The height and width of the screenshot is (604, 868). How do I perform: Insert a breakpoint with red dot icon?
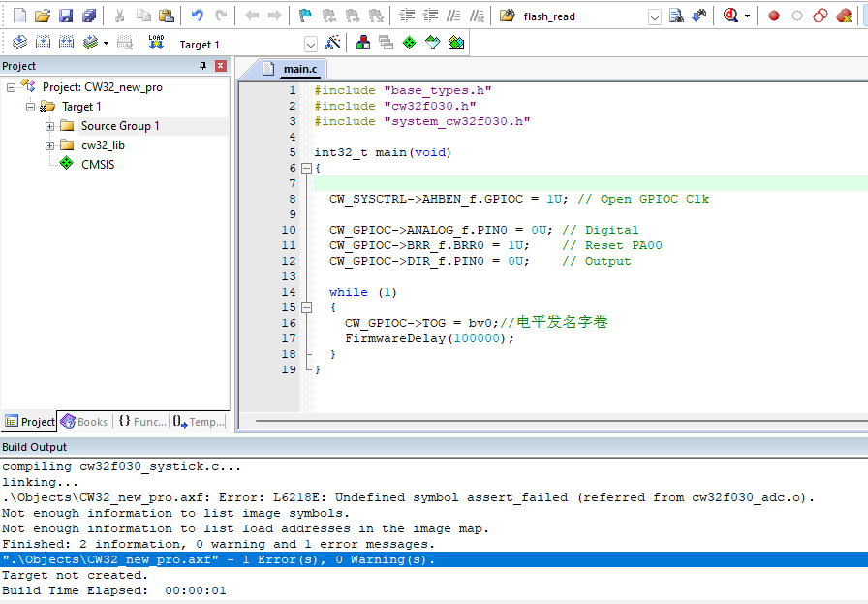click(x=774, y=16)
